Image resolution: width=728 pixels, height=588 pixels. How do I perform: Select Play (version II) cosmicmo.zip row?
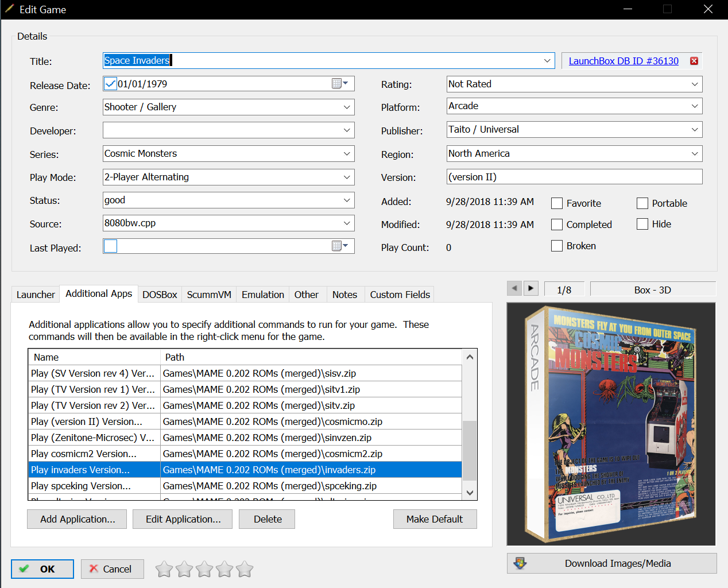(245, 421)
